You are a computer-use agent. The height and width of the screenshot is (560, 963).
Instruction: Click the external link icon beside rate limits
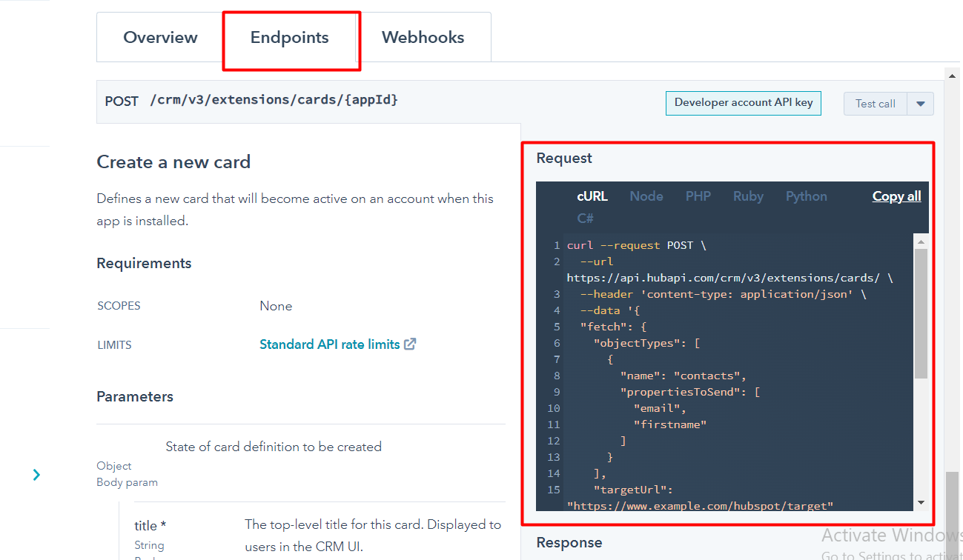pyautogui.click(x=411, y=344)
